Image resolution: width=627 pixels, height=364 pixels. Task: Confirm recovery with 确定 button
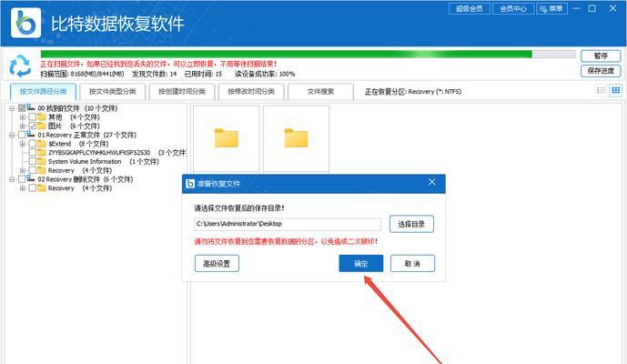361,264
